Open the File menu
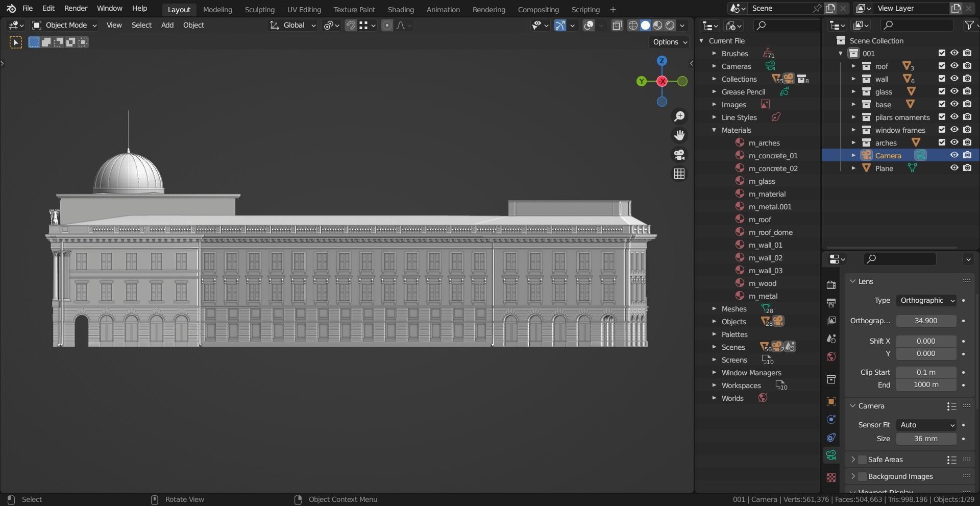 28,8
